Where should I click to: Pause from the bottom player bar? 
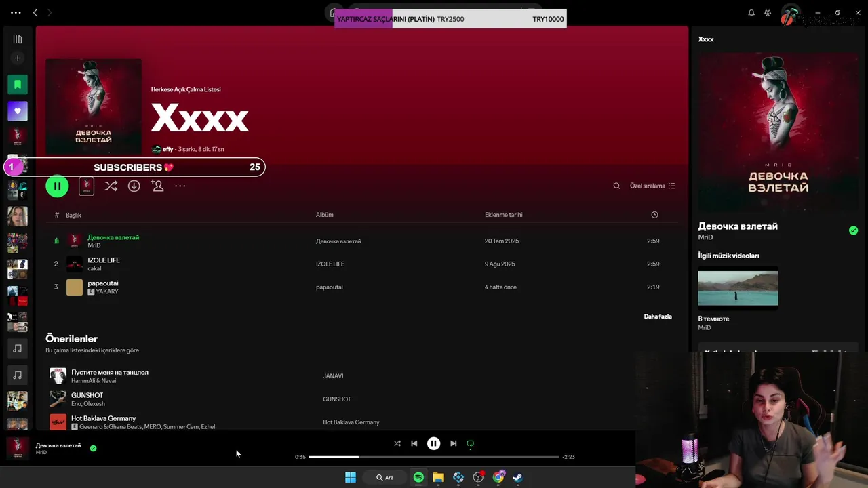coord(434,443)
